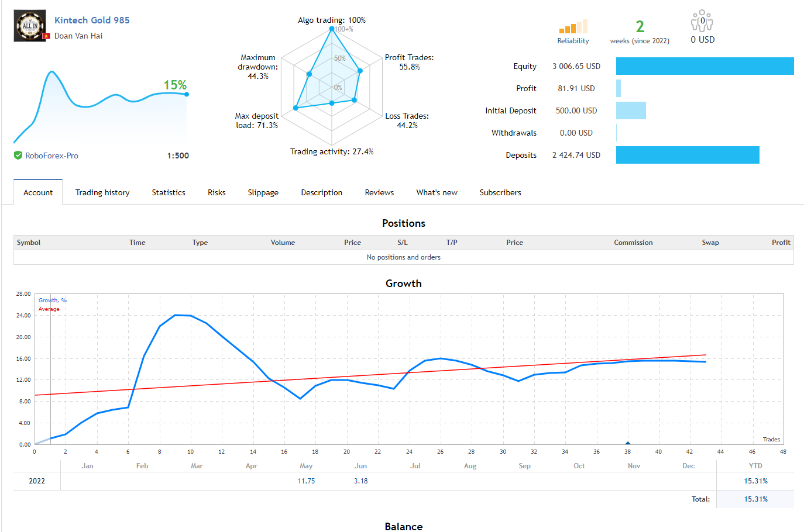Click the Swap column header
The image size is (804, 532).
click(710, 243)
